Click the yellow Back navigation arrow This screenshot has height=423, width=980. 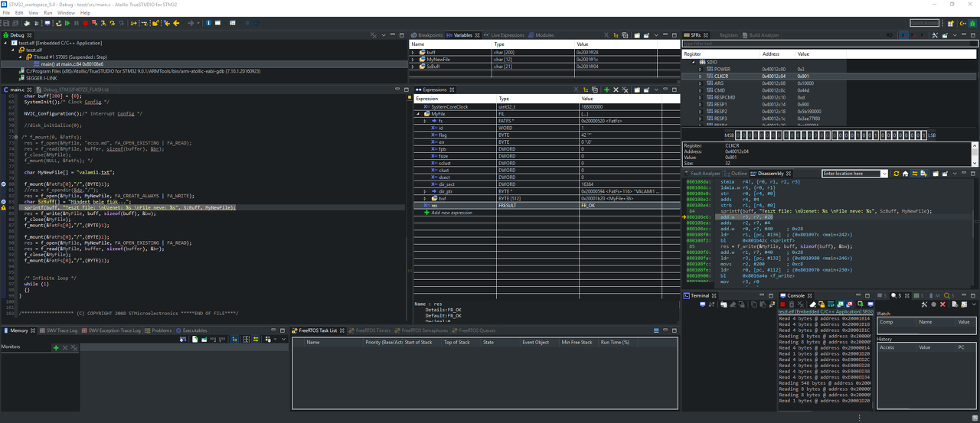pyautogui.click(x=176, y=23)
